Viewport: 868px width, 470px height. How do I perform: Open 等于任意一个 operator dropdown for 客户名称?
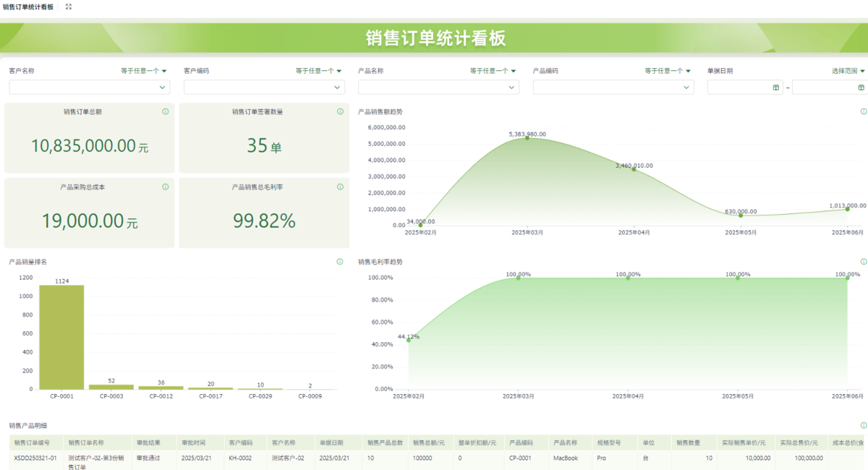[x=144, y=71]
